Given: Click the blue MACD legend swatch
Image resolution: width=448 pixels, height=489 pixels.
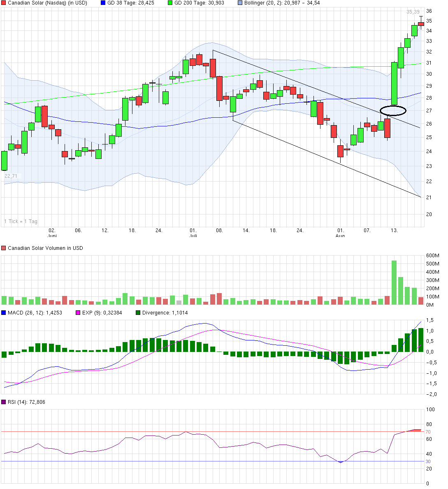Looking at the screenshot, I should 4,313.
